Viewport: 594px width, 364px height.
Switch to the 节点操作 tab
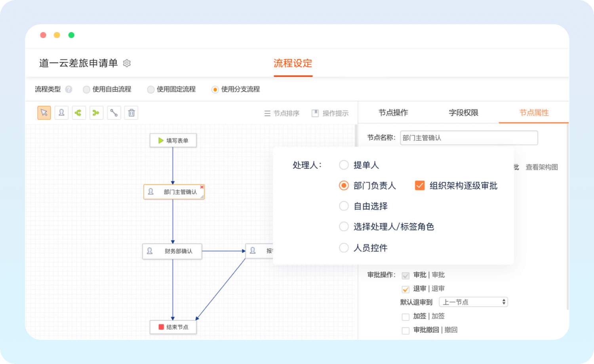(x=393, y=113)
